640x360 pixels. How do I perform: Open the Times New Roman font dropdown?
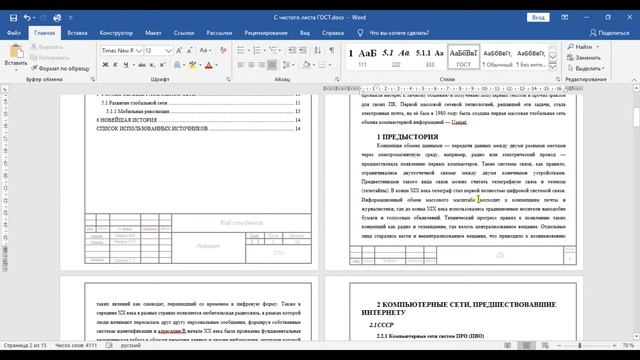coord(139,51)
